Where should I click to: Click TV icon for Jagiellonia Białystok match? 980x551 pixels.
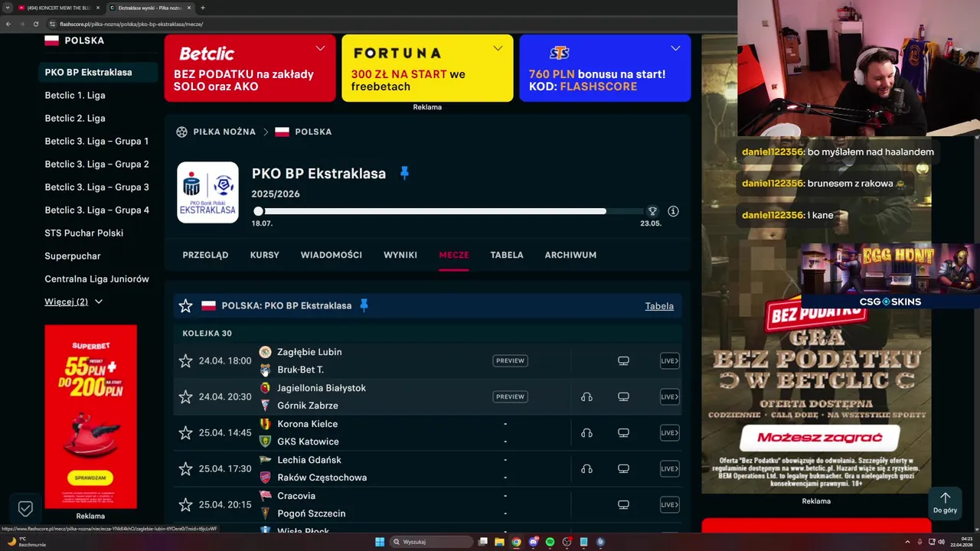click(623, 396)
